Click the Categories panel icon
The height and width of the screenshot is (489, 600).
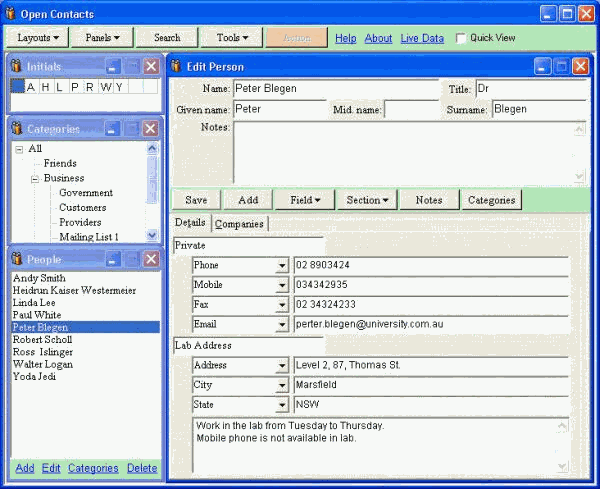pos(16,129)
